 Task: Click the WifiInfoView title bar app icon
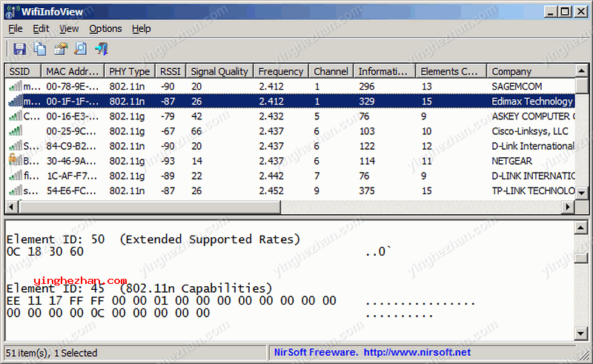(12, 12)
